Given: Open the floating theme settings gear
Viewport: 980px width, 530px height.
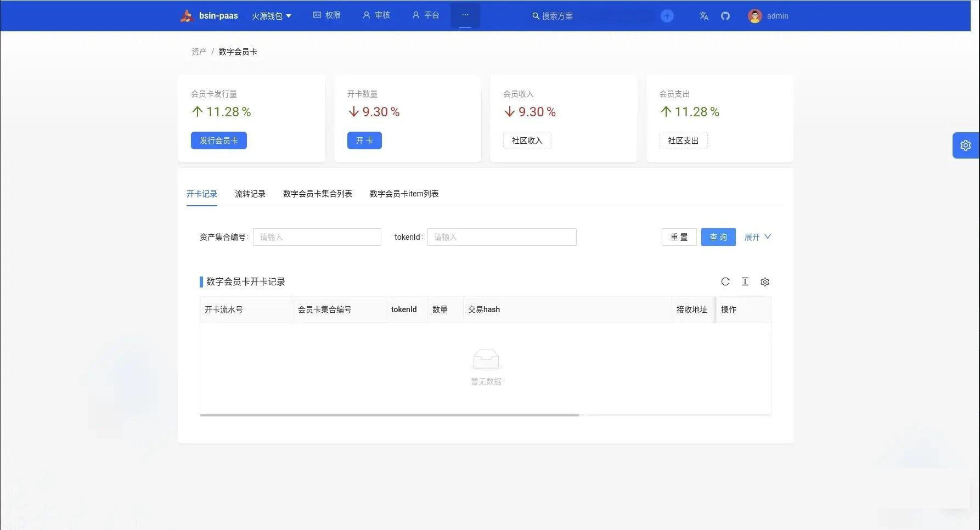Looking at the screenshot, I should [965, 145].
